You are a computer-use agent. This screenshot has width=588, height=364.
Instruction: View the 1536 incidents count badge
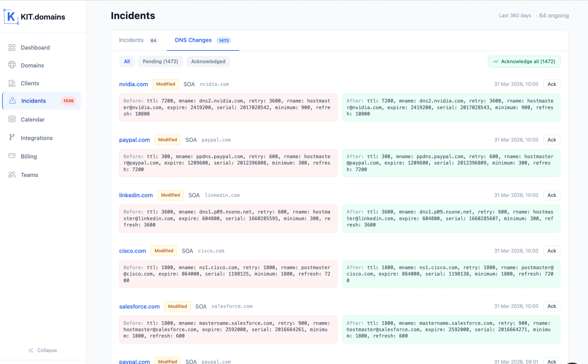coord(68,101)
